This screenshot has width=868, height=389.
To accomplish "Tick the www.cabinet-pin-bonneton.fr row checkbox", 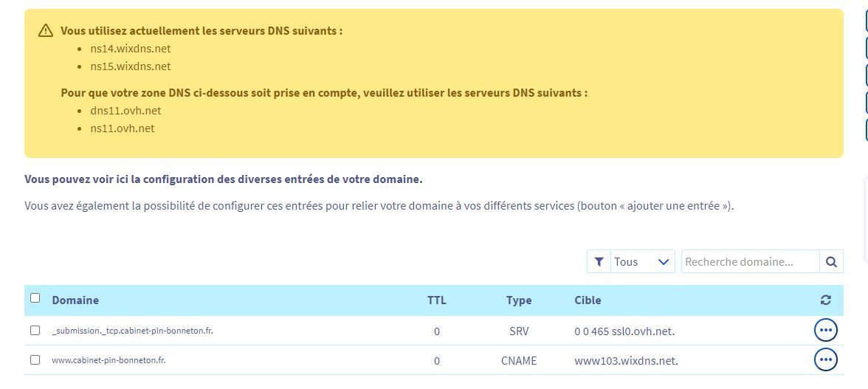I will coord(35,360).
